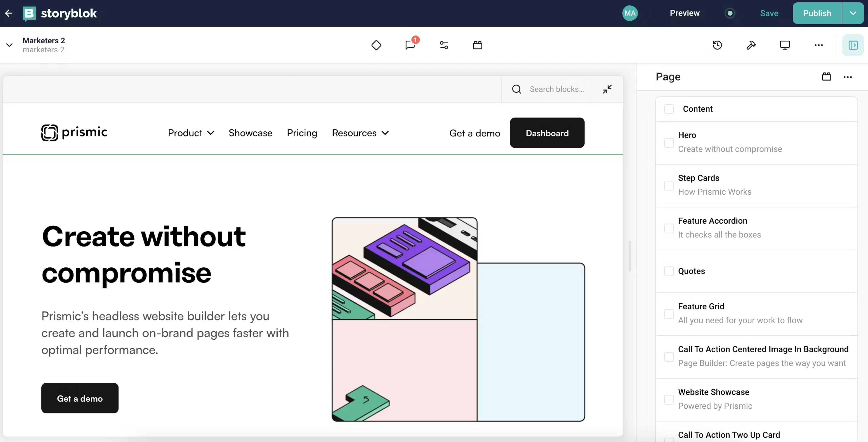Click the history clock icon

click(x=717, y=45)
